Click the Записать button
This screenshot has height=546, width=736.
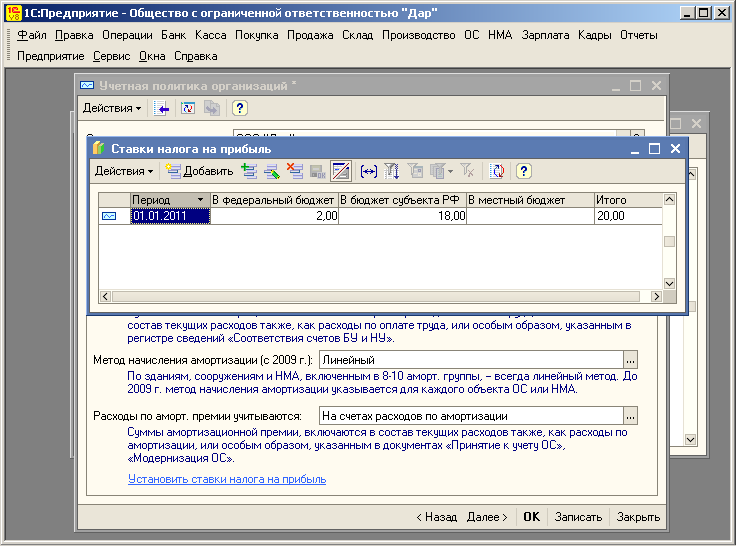pyautogui.click(x=578, y=517)
